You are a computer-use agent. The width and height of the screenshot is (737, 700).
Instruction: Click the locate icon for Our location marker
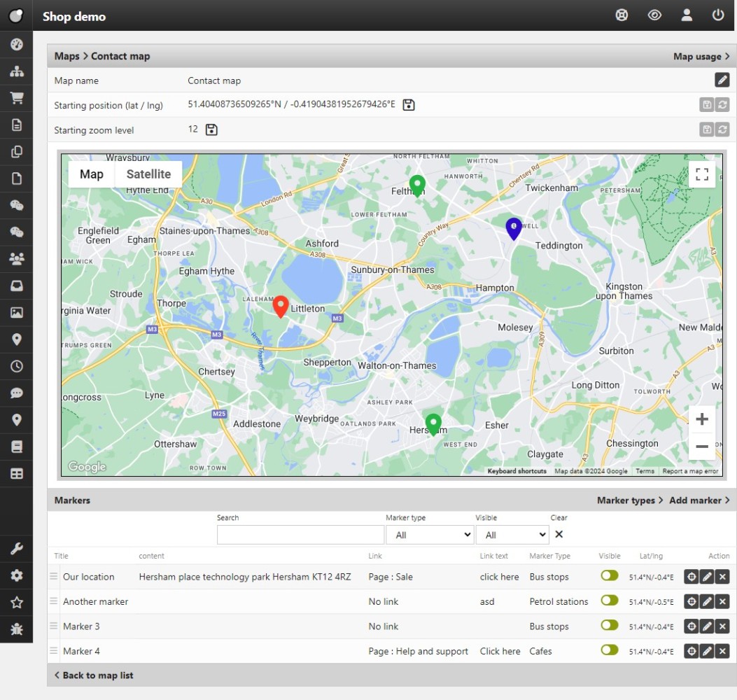coord(691,577)
